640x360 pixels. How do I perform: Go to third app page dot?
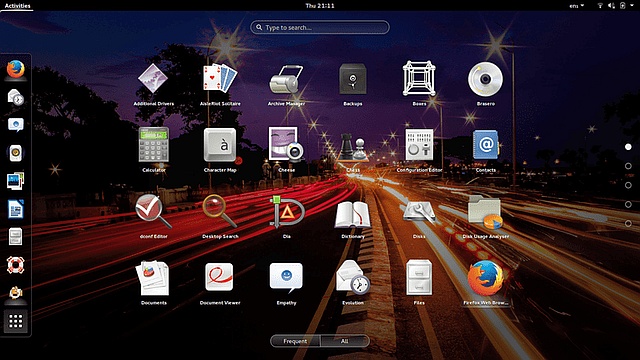pyautogui.click(x=628, y=185)
